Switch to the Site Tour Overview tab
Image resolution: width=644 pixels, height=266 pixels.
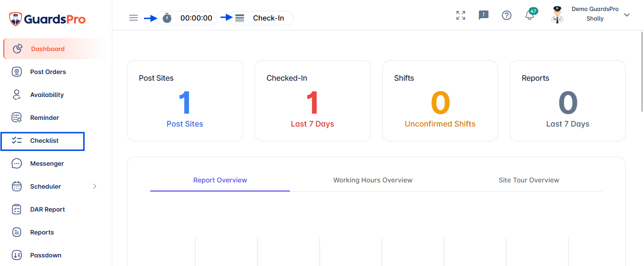529,180
